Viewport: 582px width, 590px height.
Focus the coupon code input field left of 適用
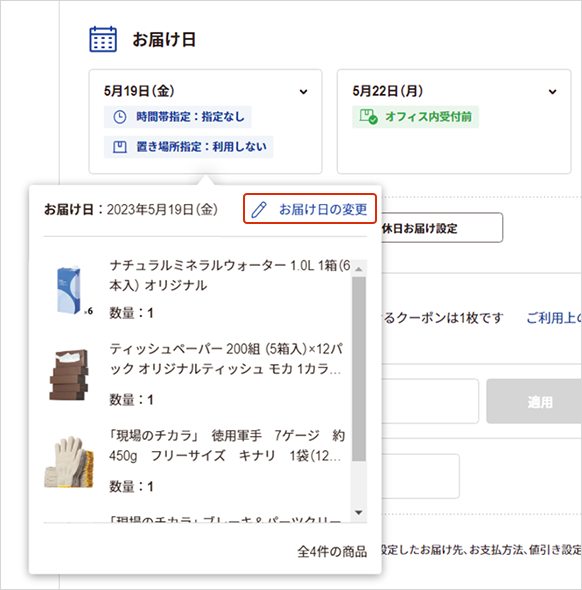tap(430, 401)
